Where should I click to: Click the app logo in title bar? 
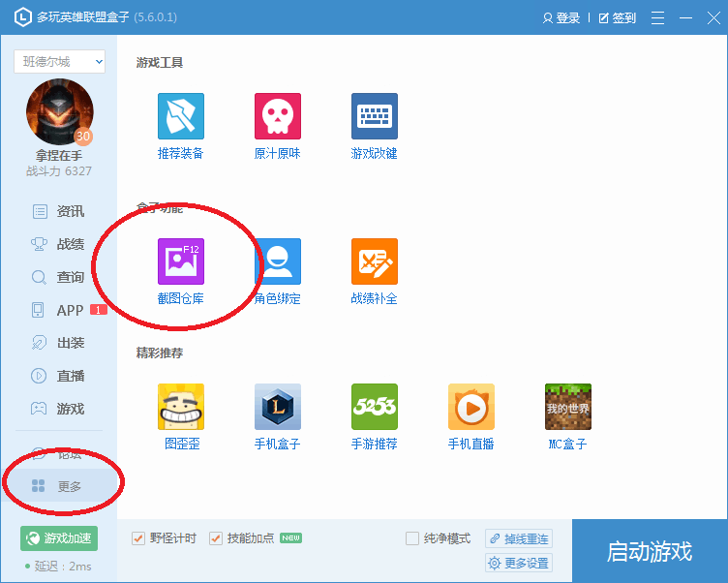tap(23, 17)
